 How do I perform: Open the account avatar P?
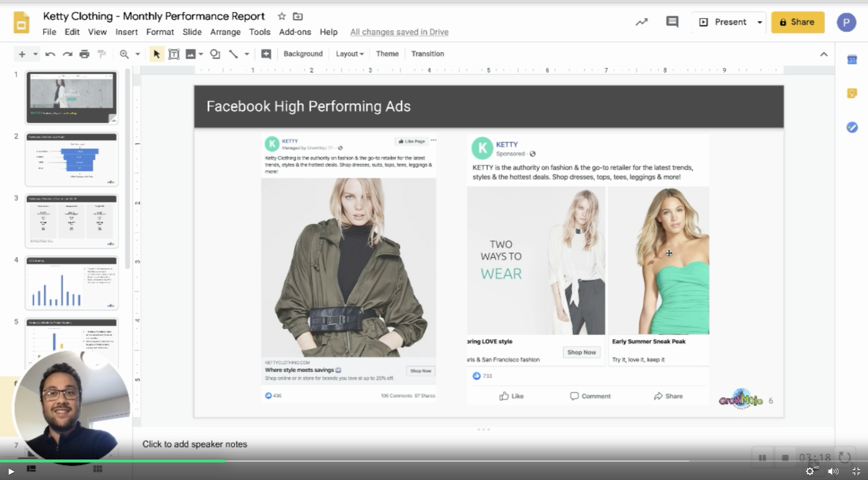846,22
